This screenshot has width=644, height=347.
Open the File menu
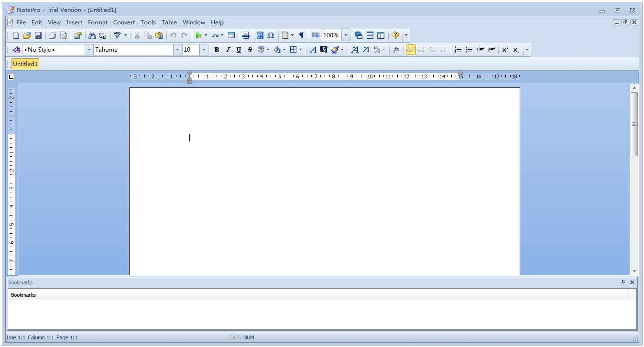(x=21, y=22)
